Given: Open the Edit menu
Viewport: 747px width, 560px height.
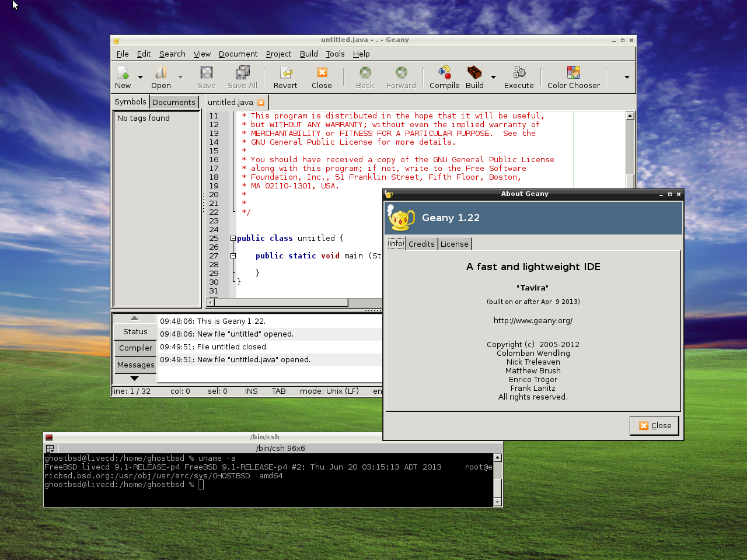Looking at the screenshot, I should (144, 54).
